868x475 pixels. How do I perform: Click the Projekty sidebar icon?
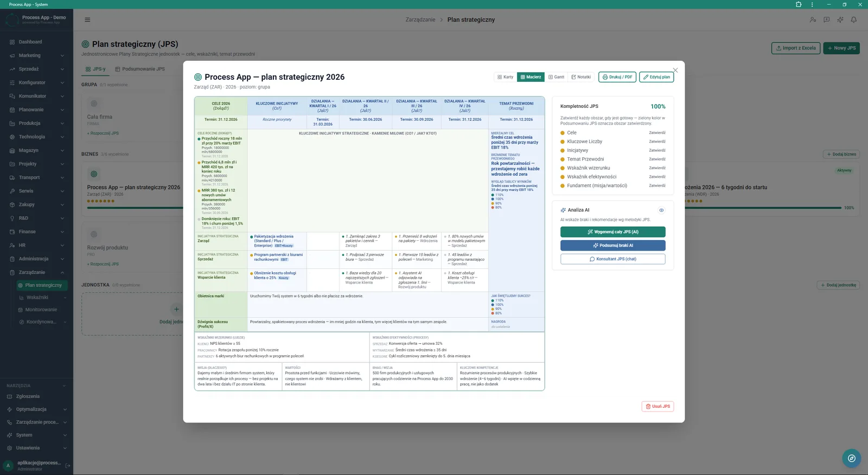[12, 164]
